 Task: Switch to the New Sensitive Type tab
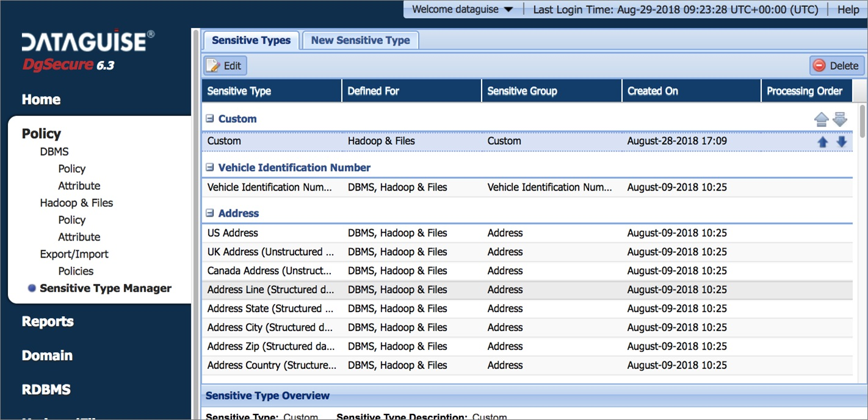tap(360, 40)
